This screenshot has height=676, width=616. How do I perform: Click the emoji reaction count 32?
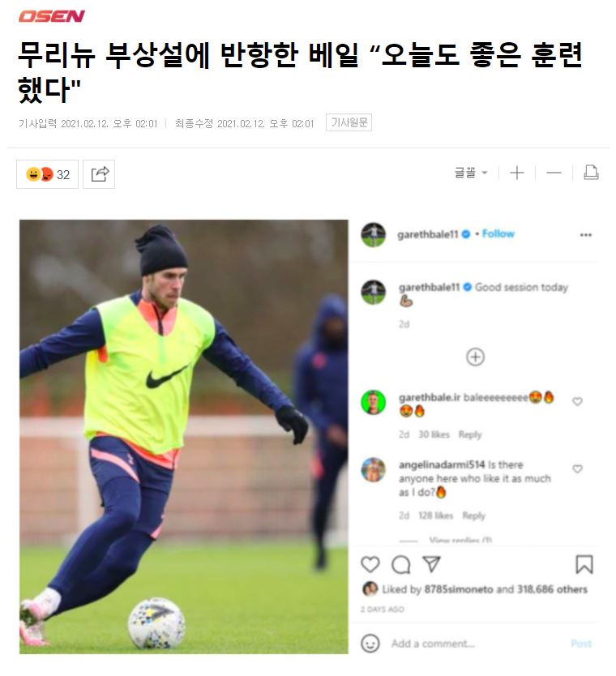coord(48,174)
